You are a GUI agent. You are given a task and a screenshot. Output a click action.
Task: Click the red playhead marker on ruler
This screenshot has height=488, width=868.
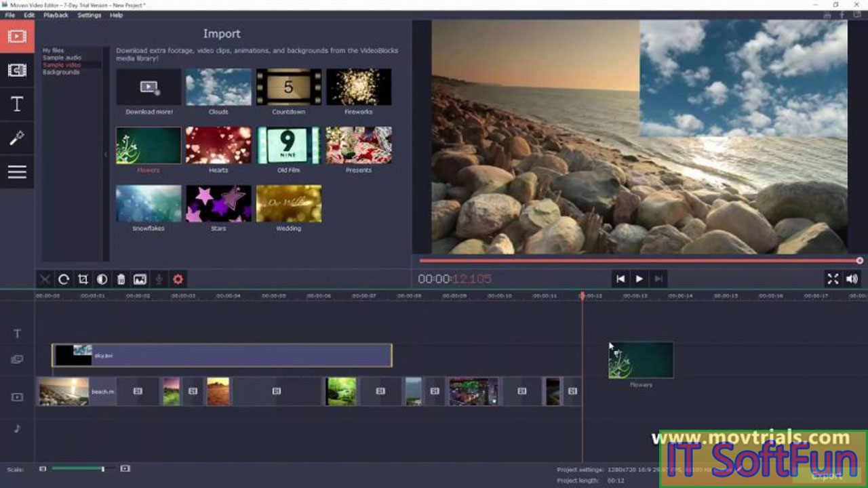click(x=582, y=296)
